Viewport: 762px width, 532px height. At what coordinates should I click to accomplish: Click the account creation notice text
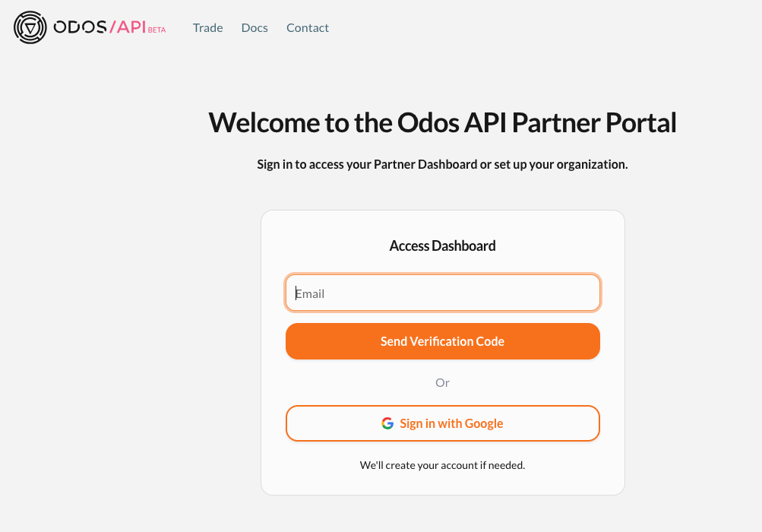click(442, 464)
